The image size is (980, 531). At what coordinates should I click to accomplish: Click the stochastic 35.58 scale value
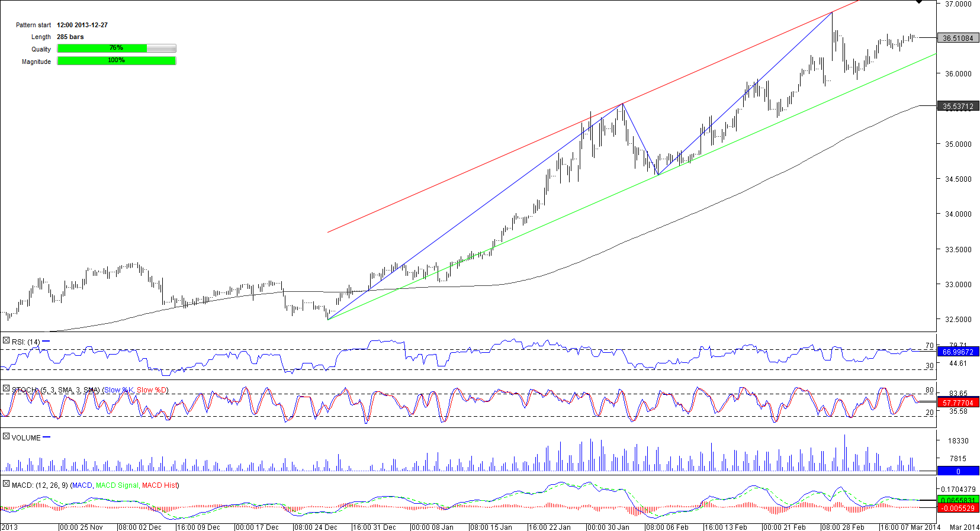coord(958,411)
